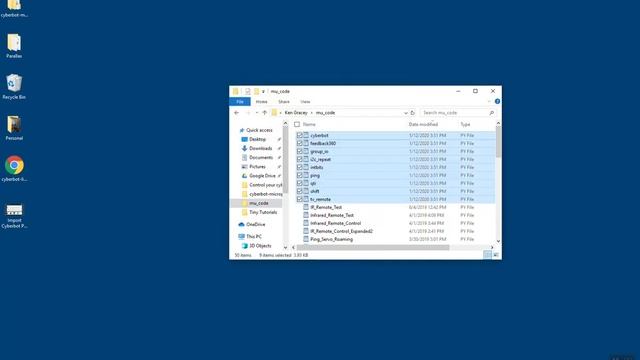640x360 pixels.
Task: Open the Recycle Bin desktop icon
Action: pos(14,87)
